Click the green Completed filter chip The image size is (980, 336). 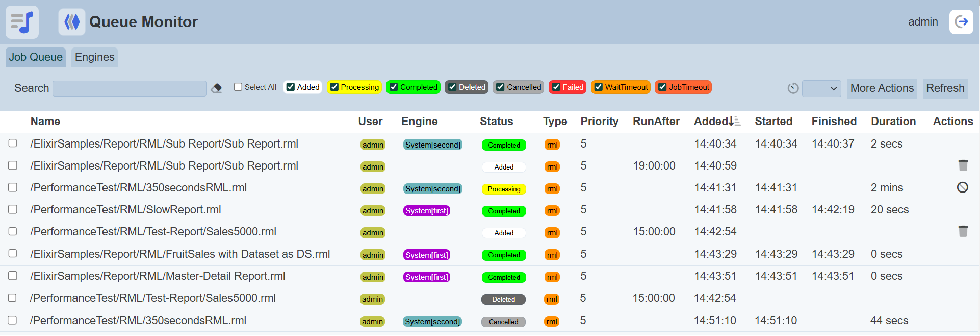click(x=413, y=87)
